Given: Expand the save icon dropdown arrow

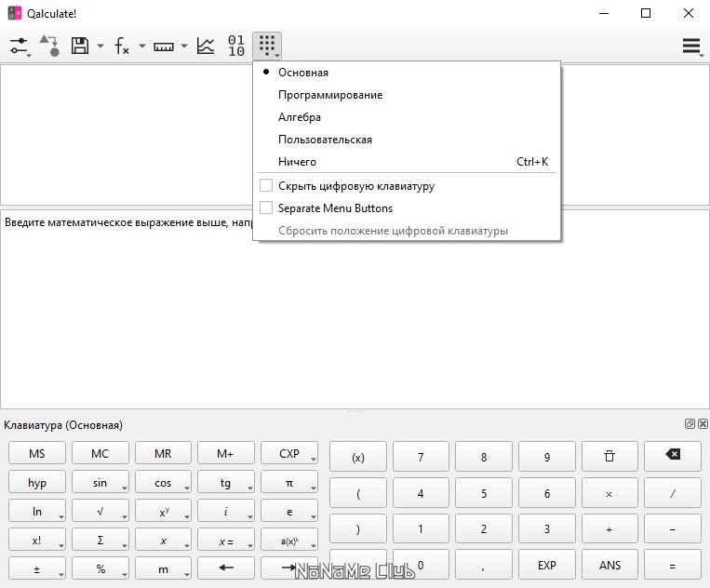Looking at the screenshot, I should pos(100,47).
